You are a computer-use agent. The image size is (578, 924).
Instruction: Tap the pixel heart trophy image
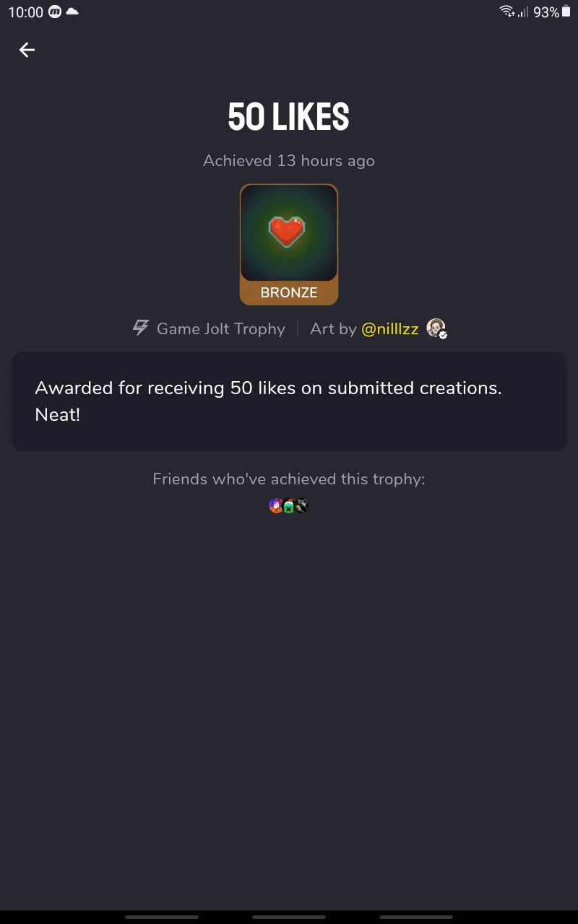click(x=289, y=232)
